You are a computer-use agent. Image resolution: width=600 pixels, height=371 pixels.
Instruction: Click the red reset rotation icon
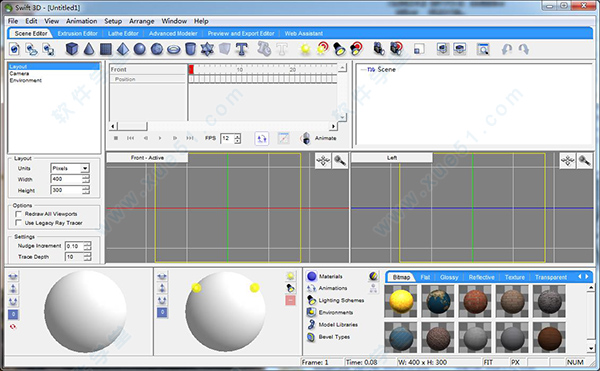tap(13, 327)
